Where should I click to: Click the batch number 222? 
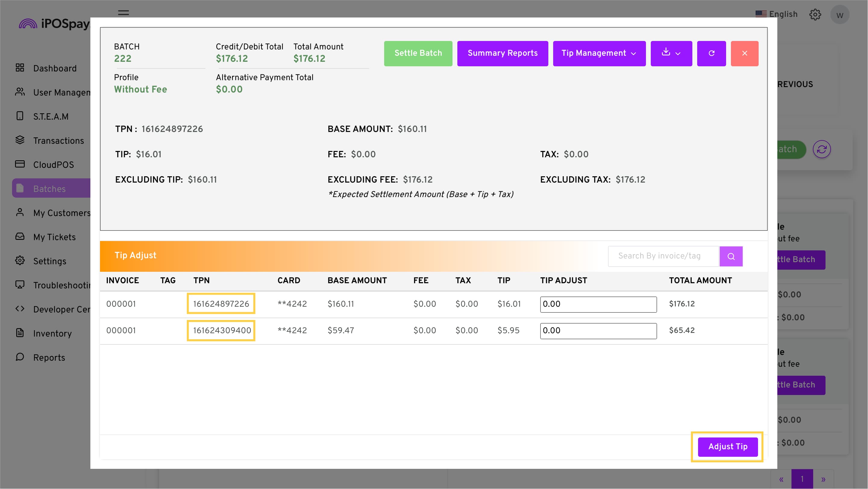[x=123, y=59]
